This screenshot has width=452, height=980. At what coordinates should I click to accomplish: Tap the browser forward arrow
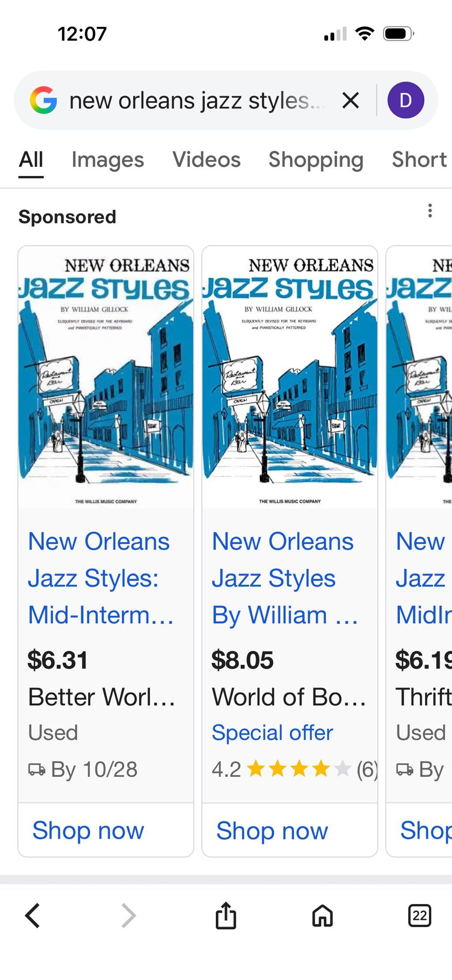pos(128,916)
